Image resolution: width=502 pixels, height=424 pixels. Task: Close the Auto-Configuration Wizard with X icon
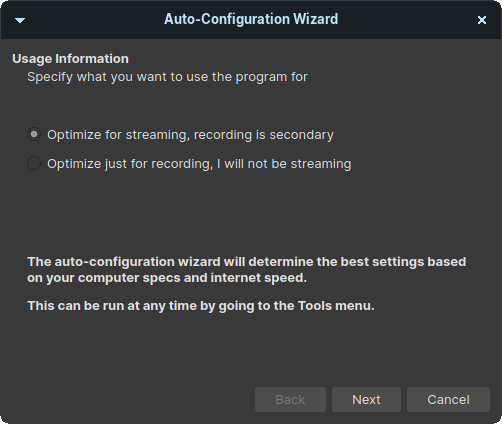[482, 20]
